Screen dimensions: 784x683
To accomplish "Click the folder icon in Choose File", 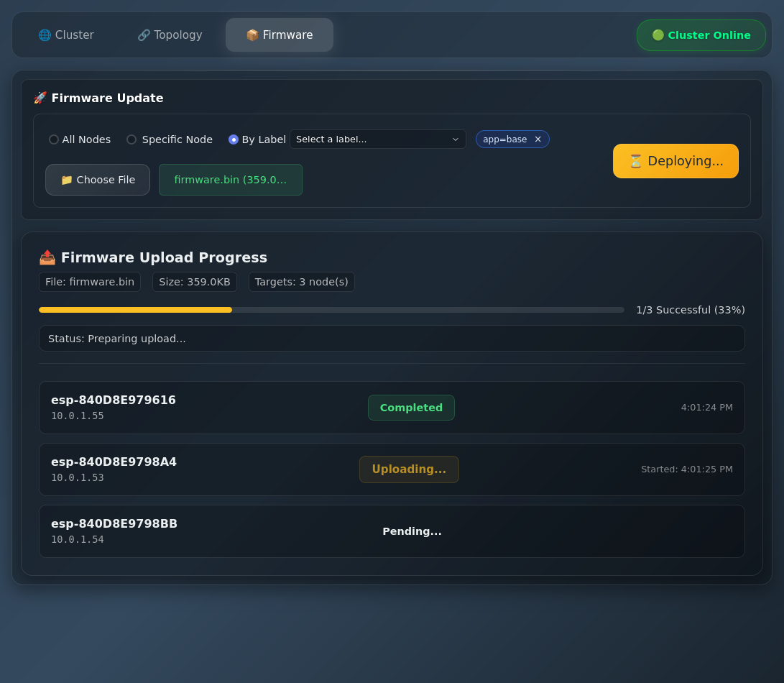I will click(67, 180).
